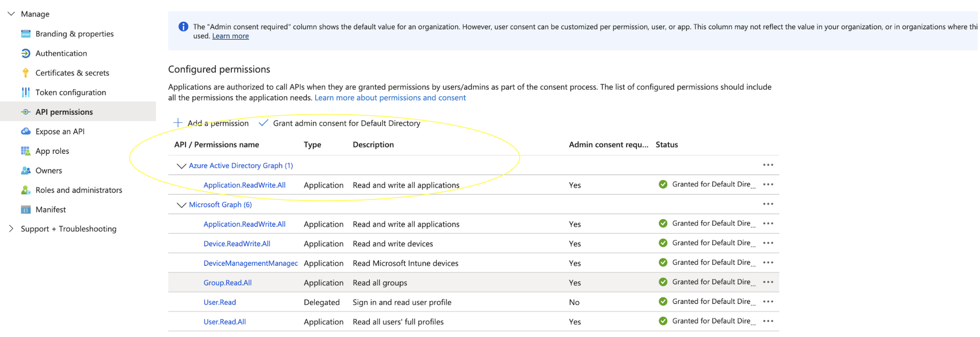Screen dimensions: 980x337
Task: Click the Expose an API cloud icon
Action: pos(26,132)
